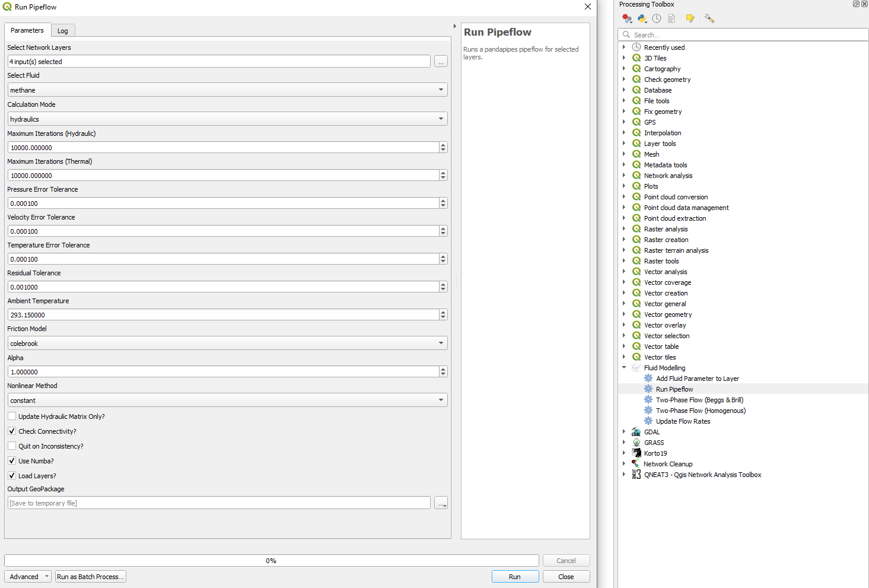Click the Korto19 provider icon
This screenshot has height=588, width=869.
636,453
